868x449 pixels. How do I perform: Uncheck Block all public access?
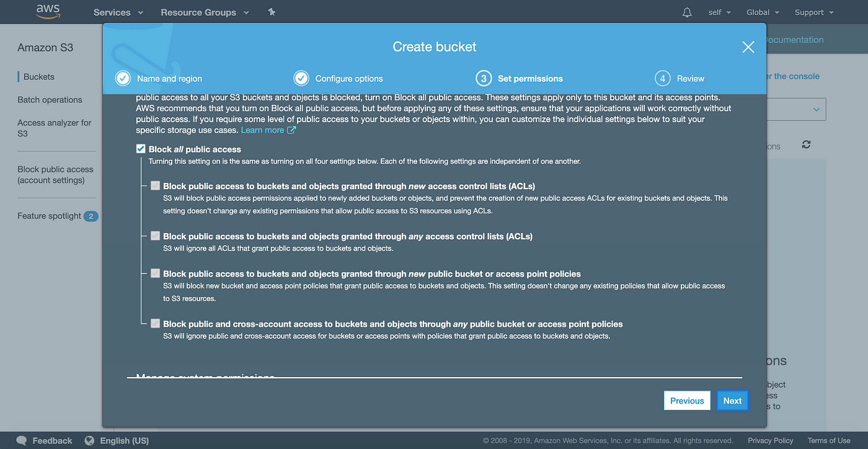point(141,149)
